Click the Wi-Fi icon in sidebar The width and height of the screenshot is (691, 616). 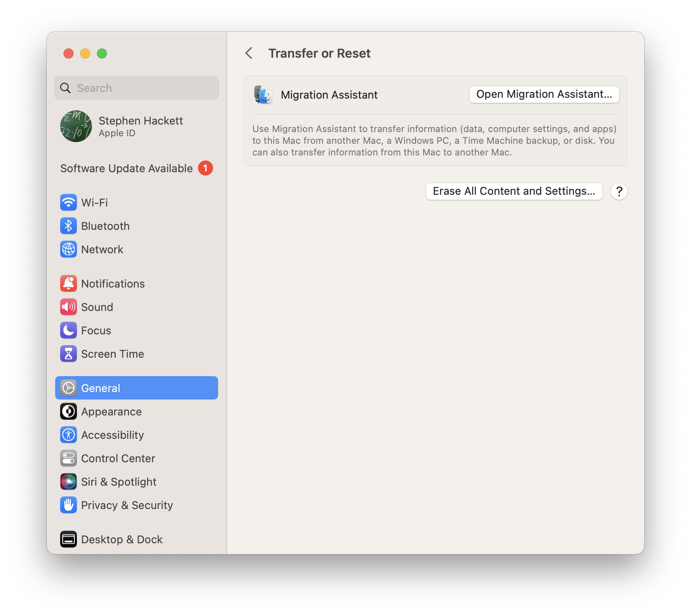tap(68, 203)
